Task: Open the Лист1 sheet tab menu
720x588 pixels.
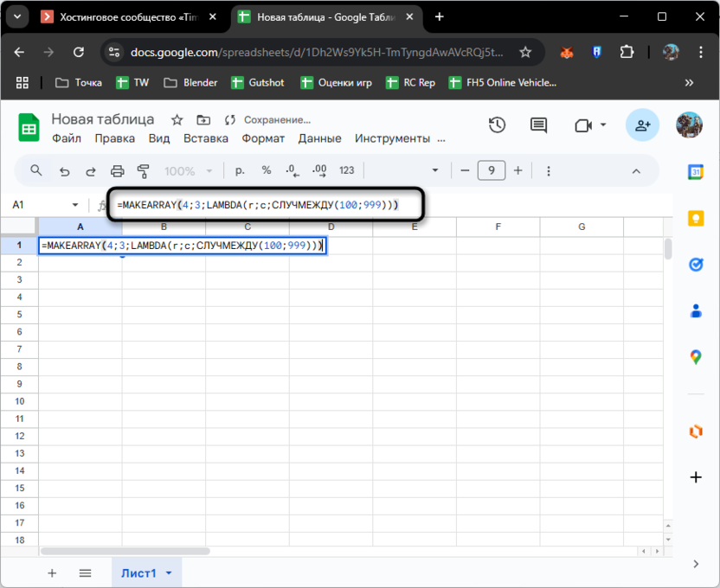Action: pos(169,572)
